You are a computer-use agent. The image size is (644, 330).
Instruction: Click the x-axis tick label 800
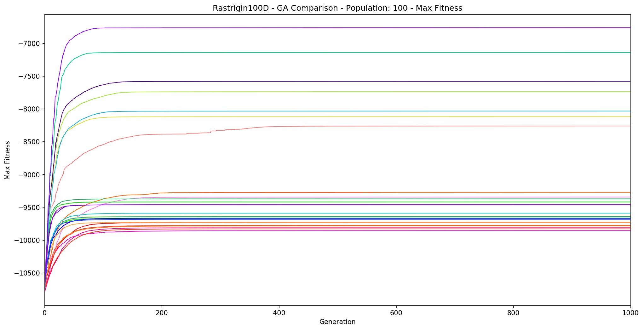click(513, 312)
